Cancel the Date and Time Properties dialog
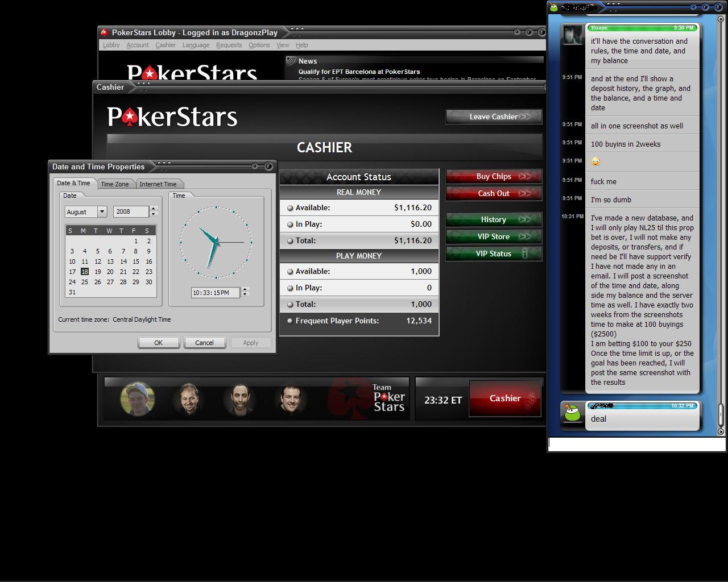Image resolution: width=728 pixels, height=582 pixels. coord(204,343)
